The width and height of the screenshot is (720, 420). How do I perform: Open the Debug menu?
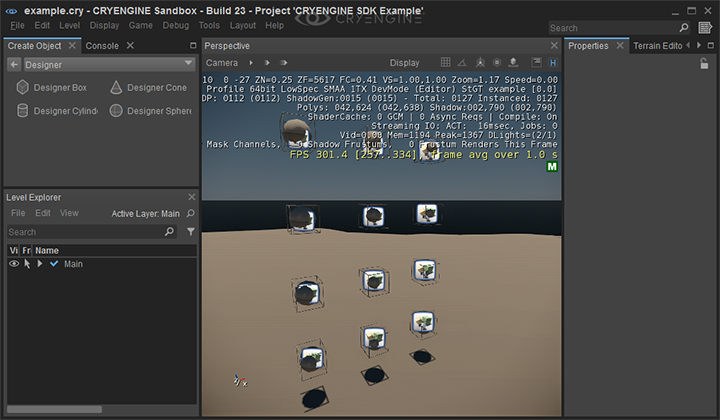[x=175, y=25]
